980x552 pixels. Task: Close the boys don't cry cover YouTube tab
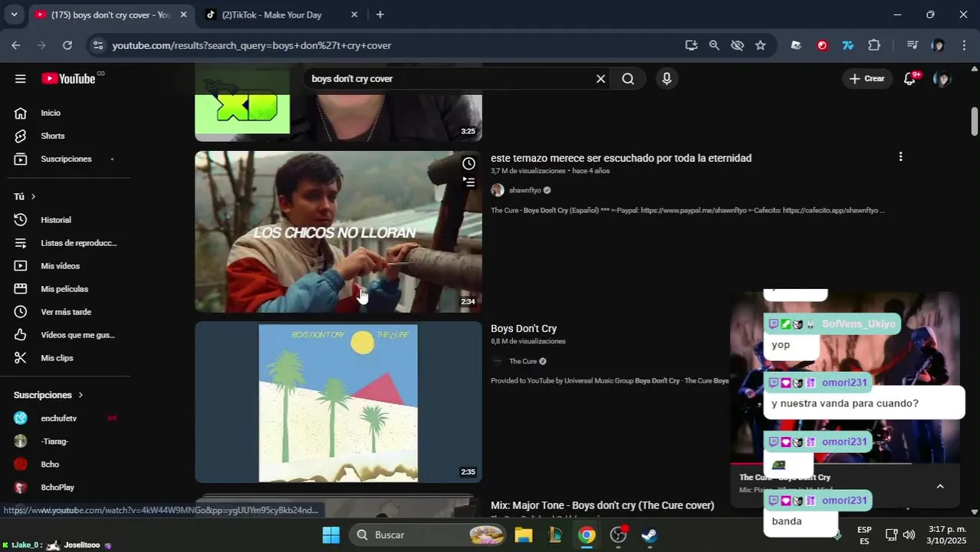[x=183, y=15]
